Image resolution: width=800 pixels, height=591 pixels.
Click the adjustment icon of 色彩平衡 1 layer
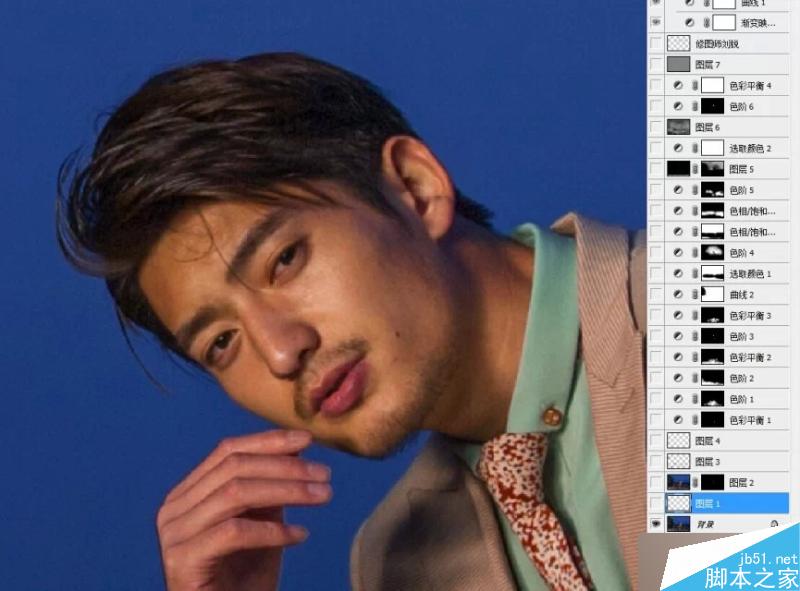[678, 420]
